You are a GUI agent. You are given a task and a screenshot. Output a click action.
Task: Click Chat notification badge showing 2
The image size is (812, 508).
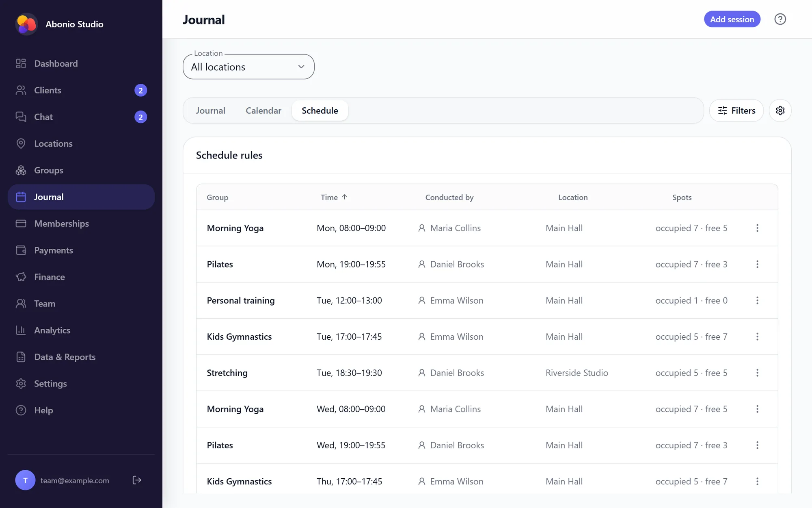140,117
